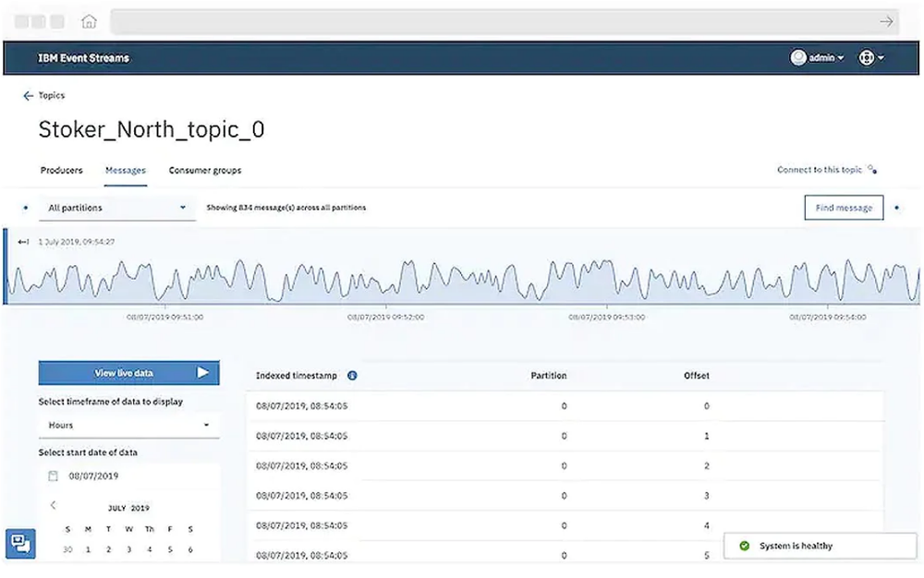Screen dimensions: 924x578
Task: Pick the greyed-out 30 in the calendar
Action: coord(67,549)
